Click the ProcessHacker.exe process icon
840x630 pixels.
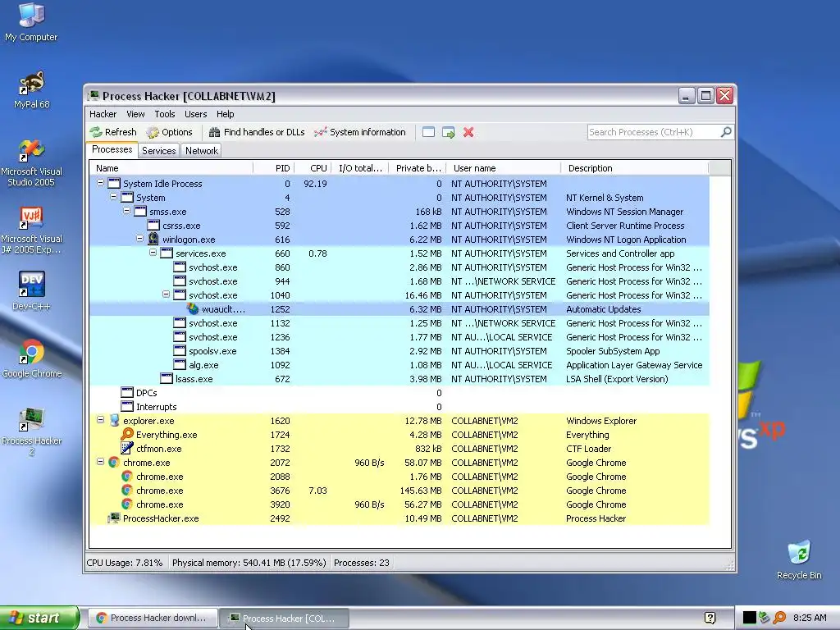tap(113, 518)
